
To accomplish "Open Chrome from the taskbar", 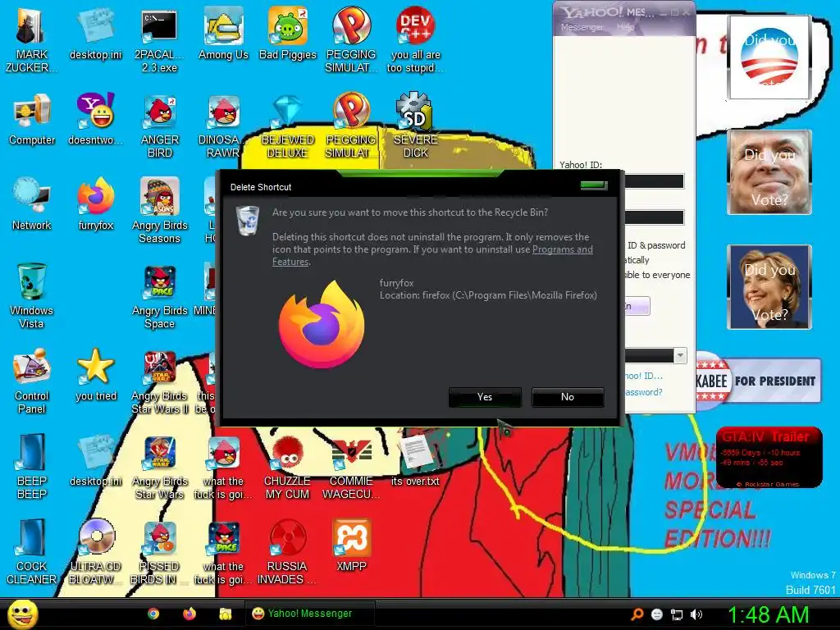I will click(x=153, y=614).
